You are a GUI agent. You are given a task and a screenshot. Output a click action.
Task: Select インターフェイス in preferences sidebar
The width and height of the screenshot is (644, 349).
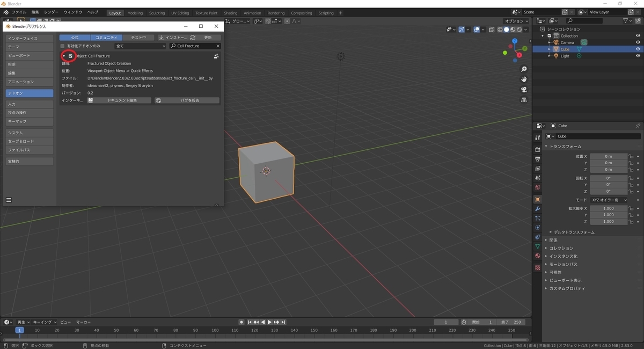30,39
